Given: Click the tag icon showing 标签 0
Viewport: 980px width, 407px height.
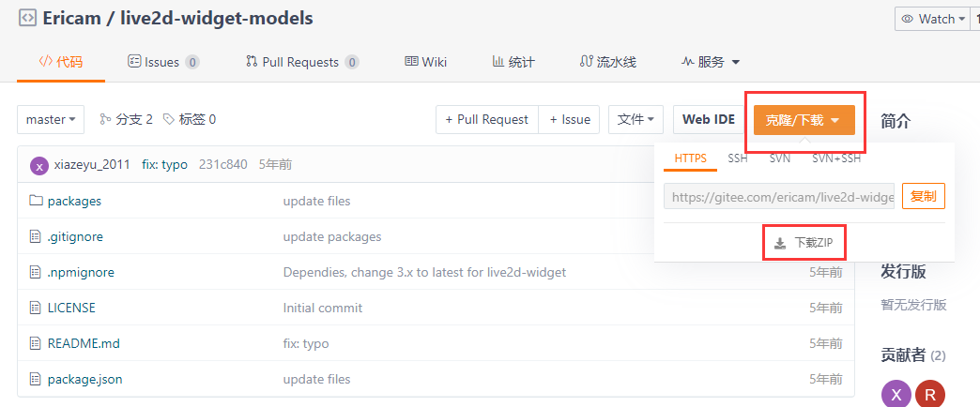Looking at the screenshot, I should [169, 119].
